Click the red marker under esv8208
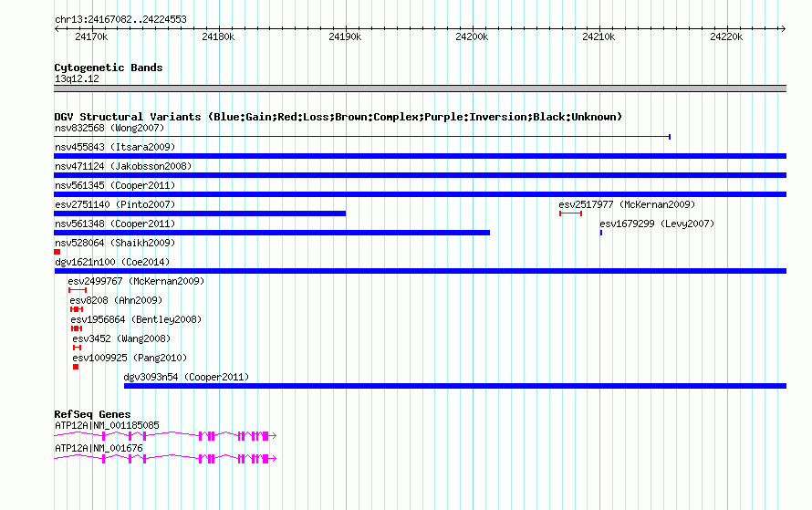This screenshot has height=510, width=812. (x=77, y=309)
